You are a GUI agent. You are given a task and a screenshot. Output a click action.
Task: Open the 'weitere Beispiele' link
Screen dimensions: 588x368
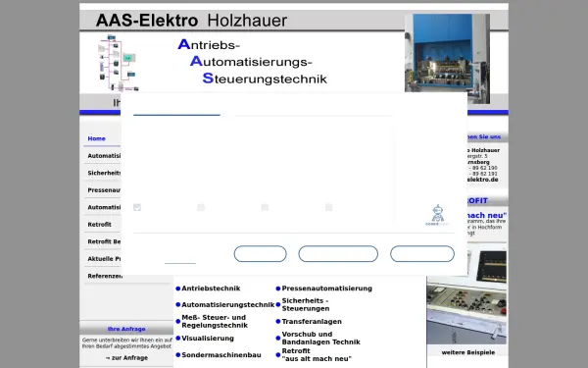(x=468, y=352)
